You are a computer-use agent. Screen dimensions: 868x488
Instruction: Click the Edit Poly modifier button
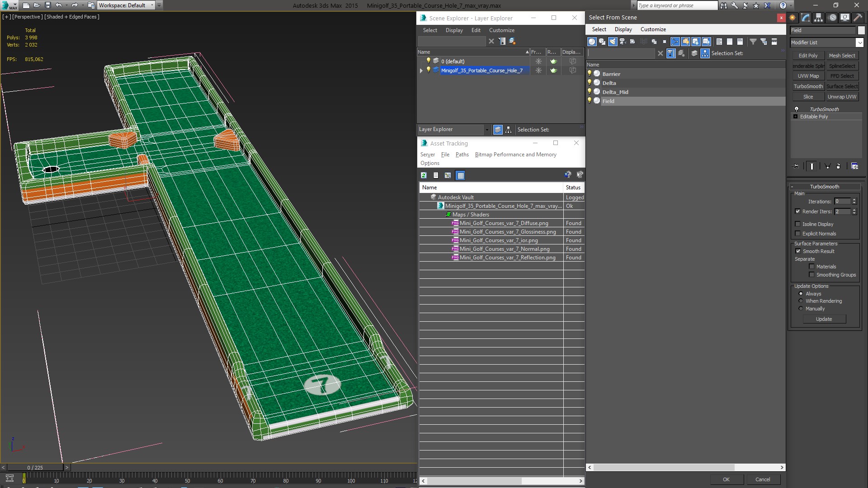[x=808, y=56]
